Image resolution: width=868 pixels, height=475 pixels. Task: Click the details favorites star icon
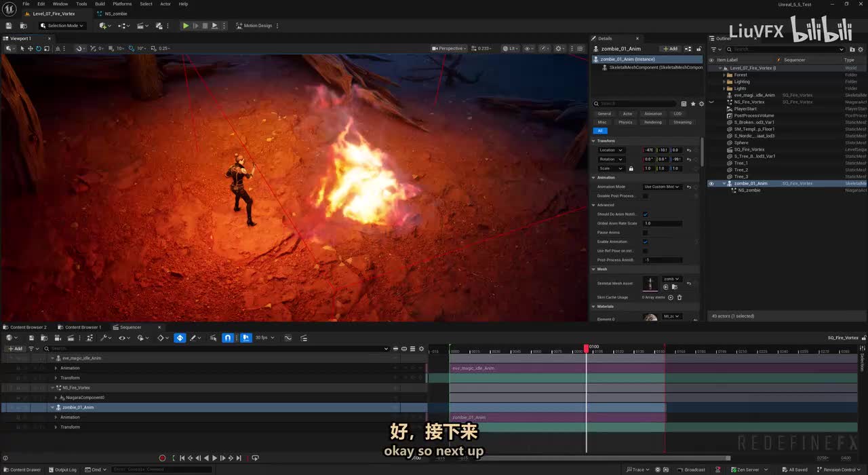pyautogui.click(x=692, y=104)
